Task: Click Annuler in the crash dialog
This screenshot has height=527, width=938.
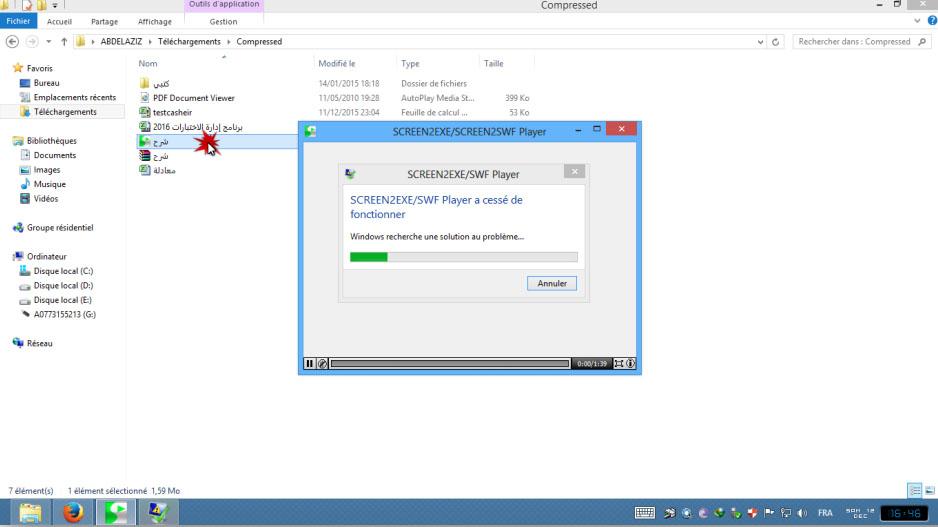Action: [x=552, y=284]
